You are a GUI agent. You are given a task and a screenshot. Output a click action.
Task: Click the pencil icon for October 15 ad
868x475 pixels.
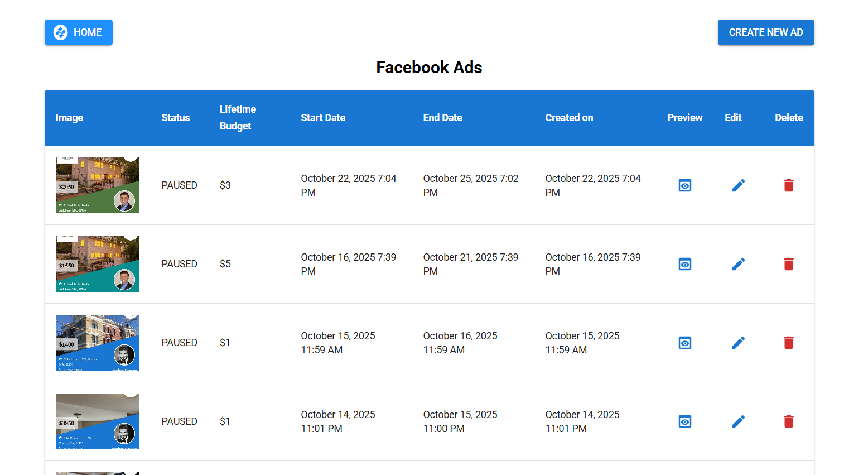pos(738,343)
